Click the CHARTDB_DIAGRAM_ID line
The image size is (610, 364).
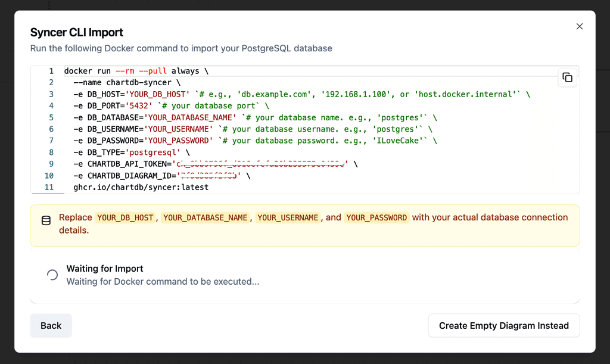point(162,176)
